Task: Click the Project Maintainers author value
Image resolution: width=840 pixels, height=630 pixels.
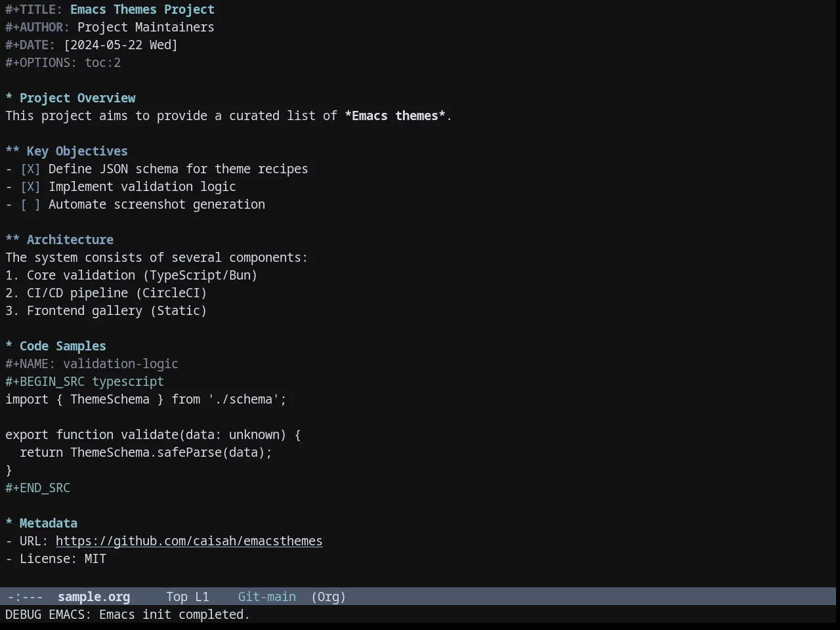Action: (146, 27)
